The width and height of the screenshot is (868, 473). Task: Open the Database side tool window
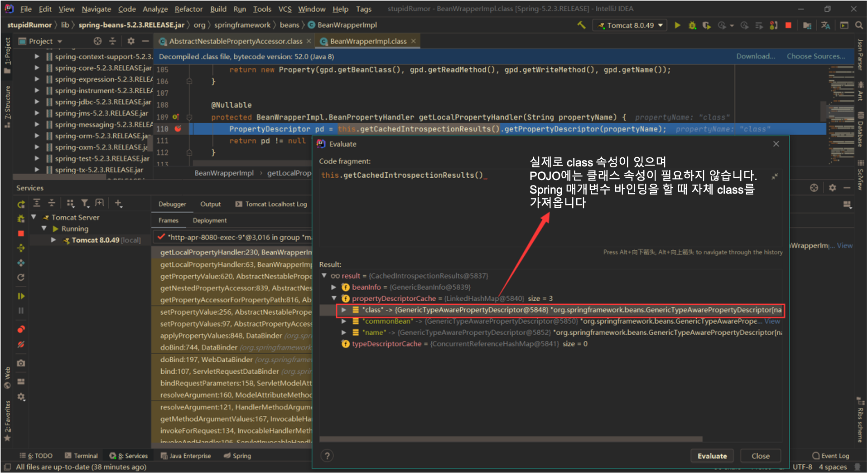[860, 129]
